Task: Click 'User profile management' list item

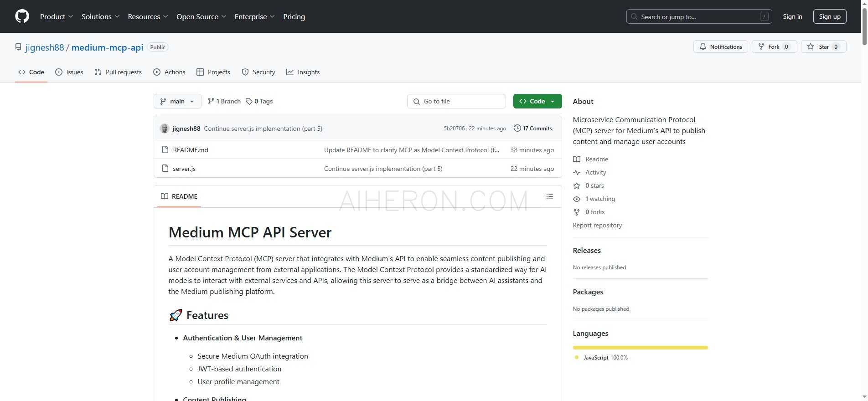Action: point(238,382)
